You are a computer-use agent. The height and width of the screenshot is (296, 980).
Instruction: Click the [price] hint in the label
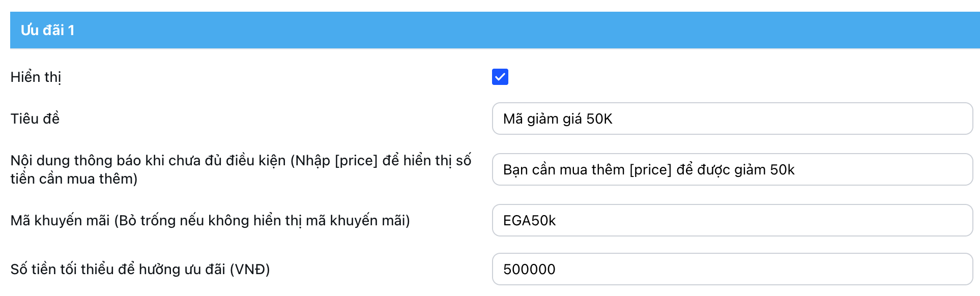pos(356,161)
